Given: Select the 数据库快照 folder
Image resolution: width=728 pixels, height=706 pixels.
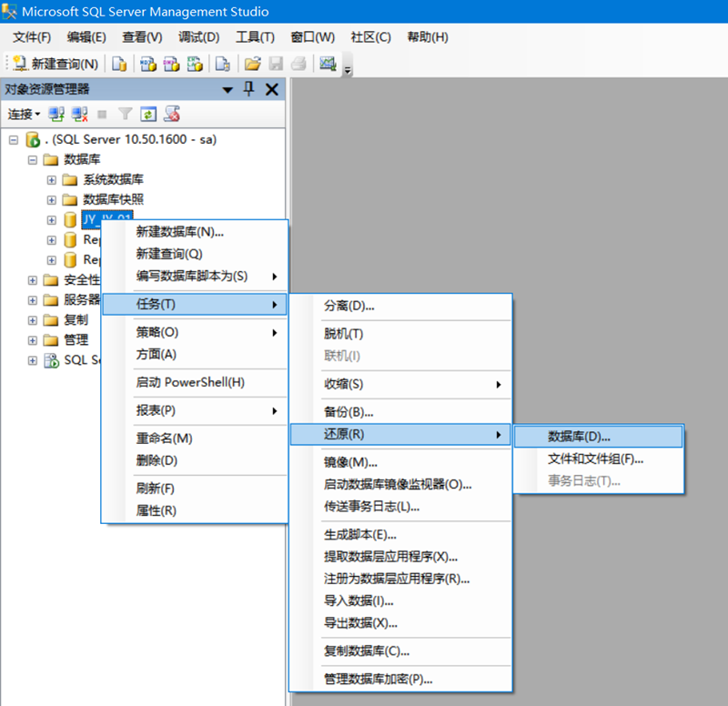Looking at the screenshot, I should [x=113, y=199].
